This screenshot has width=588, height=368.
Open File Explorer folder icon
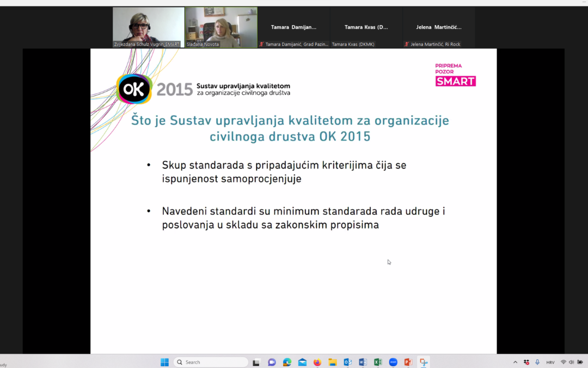coord(333,362)
